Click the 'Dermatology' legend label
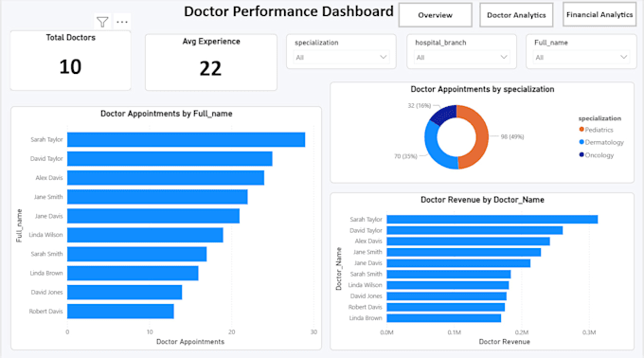Screen dimensions: 644x358 (x=604, y=142)
